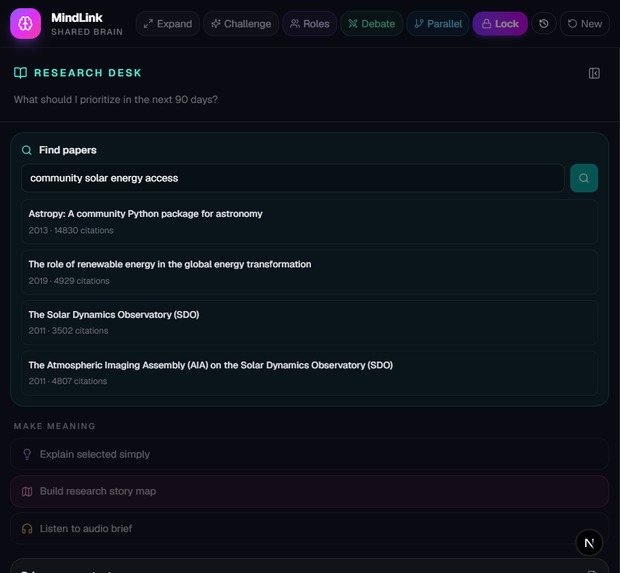Image resolution: width=620 pixels, height=573 pixels.
Task: Open The Solar Dynamics Observatory (SDO) paper
Action: coord(309,322)
